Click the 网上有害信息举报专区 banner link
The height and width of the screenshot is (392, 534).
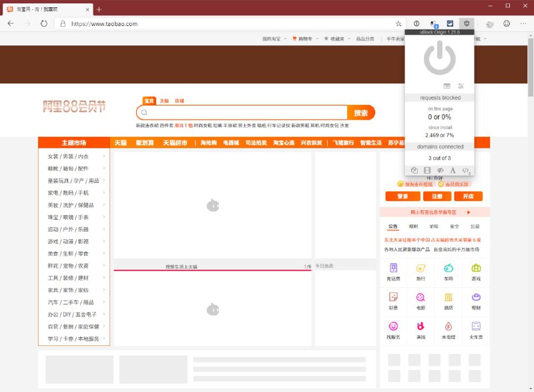pos(435,212)
